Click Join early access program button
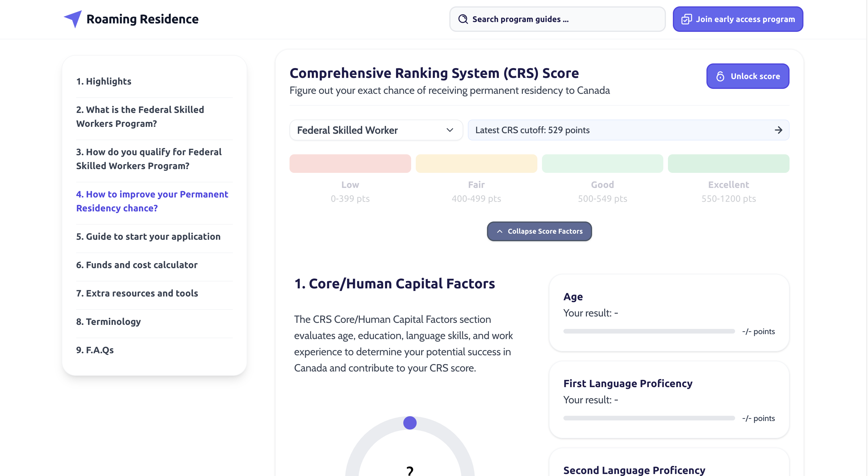Image resolution: width=868 pixels, height=476 pixels. point(738,19)
